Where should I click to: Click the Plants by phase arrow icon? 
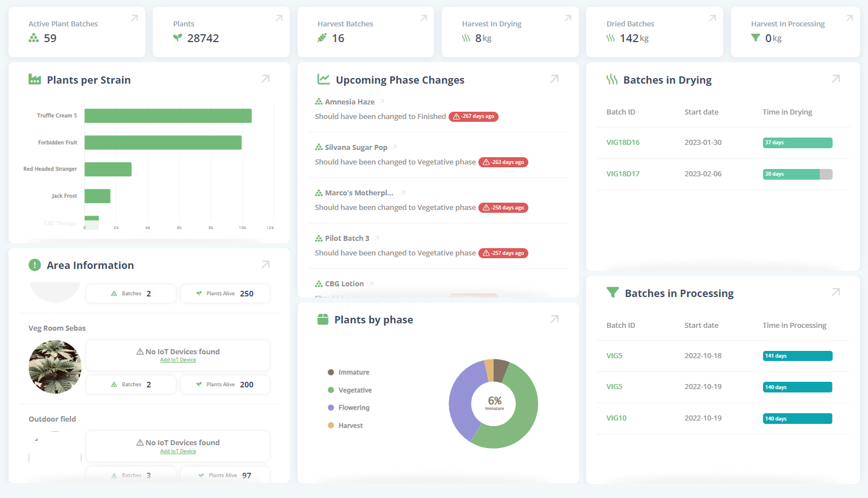pos(554,319)
